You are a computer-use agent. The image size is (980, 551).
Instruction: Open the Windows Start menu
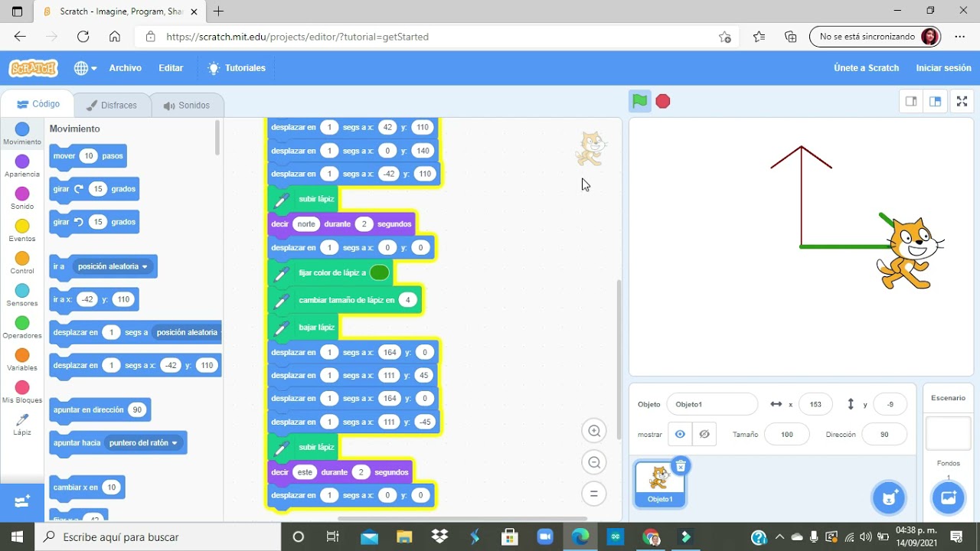(x=18, y=536)
